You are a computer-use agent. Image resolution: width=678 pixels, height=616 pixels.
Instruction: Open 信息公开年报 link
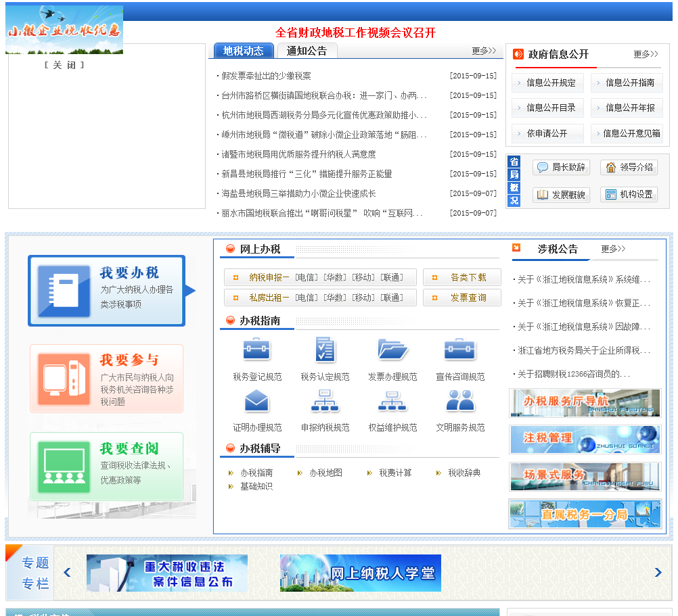click(x=627, y=108)
